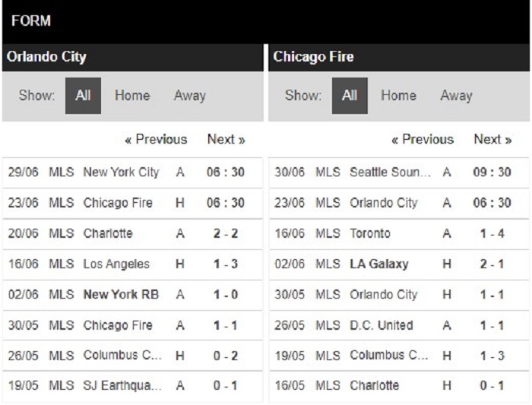This screenshot has width=532, height=405.
Task: Click Toronto 1 - 4 result
Action: (x=492, y=234)
